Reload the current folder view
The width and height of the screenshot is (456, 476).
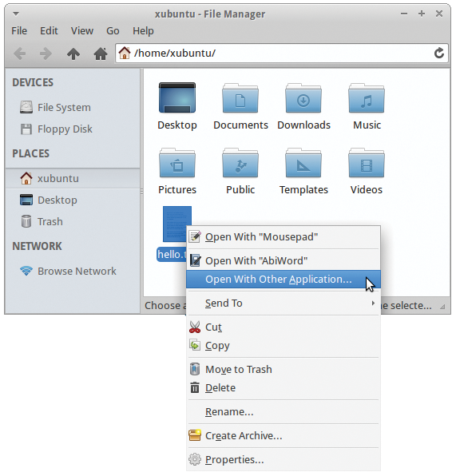(438, 54)
